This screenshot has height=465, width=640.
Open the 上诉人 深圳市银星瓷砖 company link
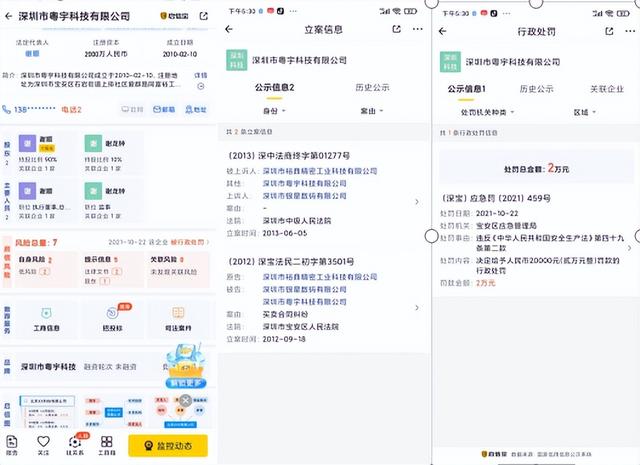[x=304, y=196]
